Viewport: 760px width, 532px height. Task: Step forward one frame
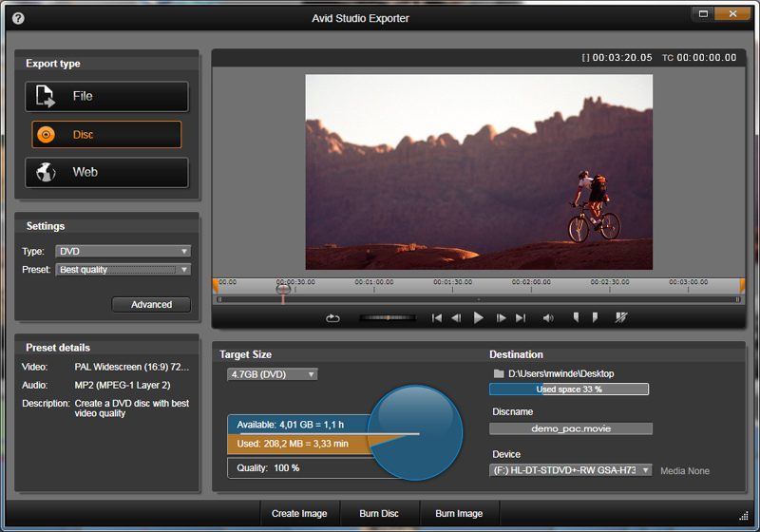tap(501, 318)
